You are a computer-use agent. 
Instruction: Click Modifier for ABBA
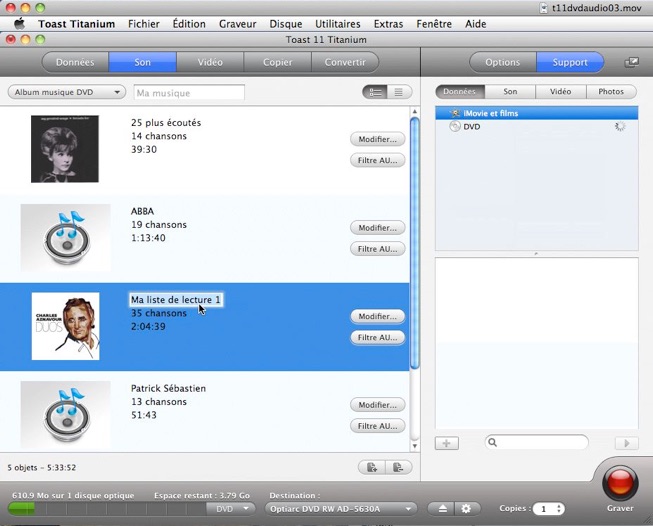tap(377, 228)
